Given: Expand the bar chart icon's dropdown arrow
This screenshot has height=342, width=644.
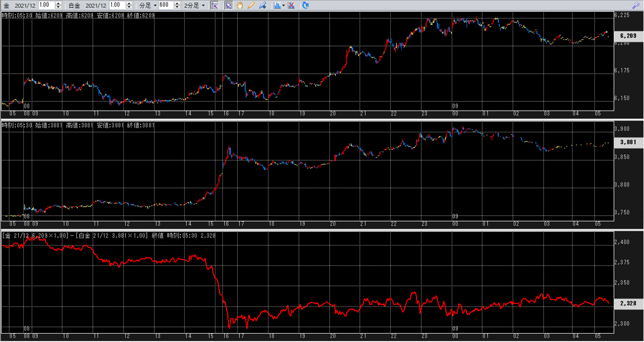Looking at the screenshot, I should coord(283,5).
